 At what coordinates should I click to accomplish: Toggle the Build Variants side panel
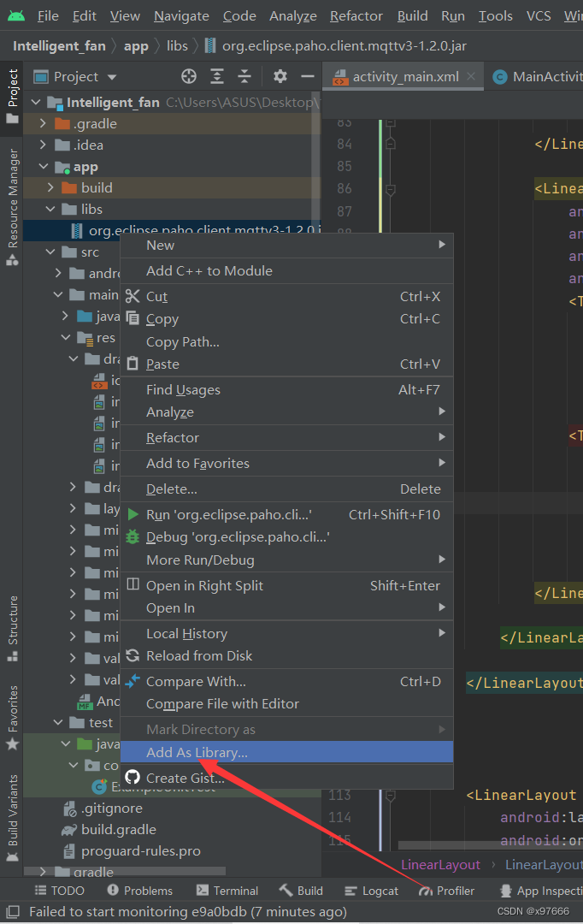12,809
